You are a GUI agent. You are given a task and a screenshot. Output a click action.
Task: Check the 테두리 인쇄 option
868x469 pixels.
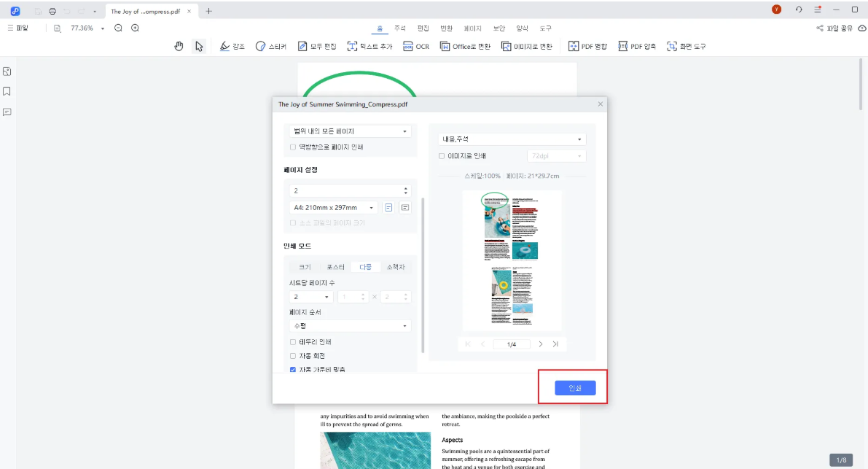pos(293,342)
